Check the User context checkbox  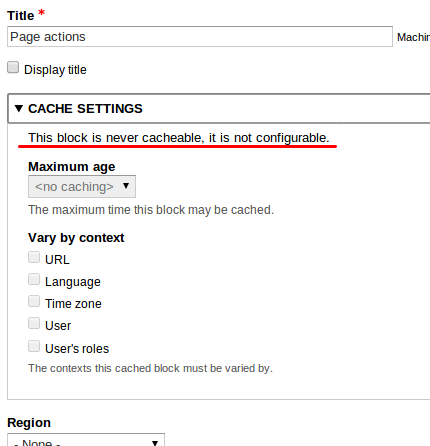pyautogui.click(x=34, y=323)
